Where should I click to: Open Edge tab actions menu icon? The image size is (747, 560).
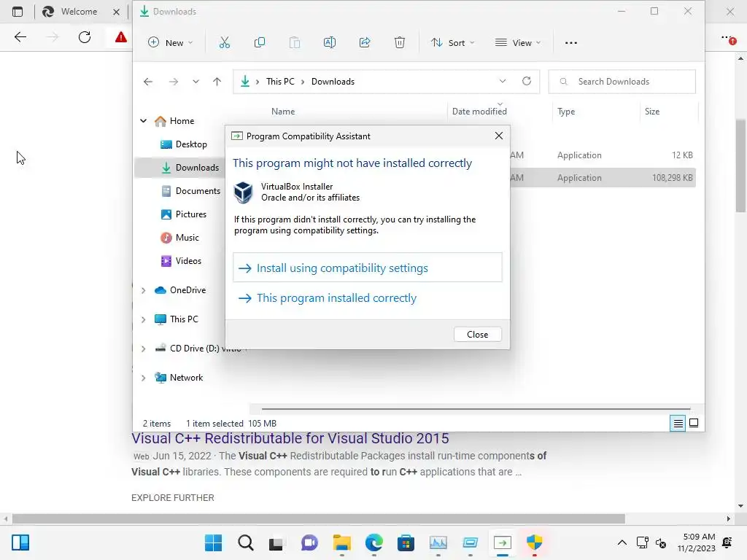coord(18,12)
